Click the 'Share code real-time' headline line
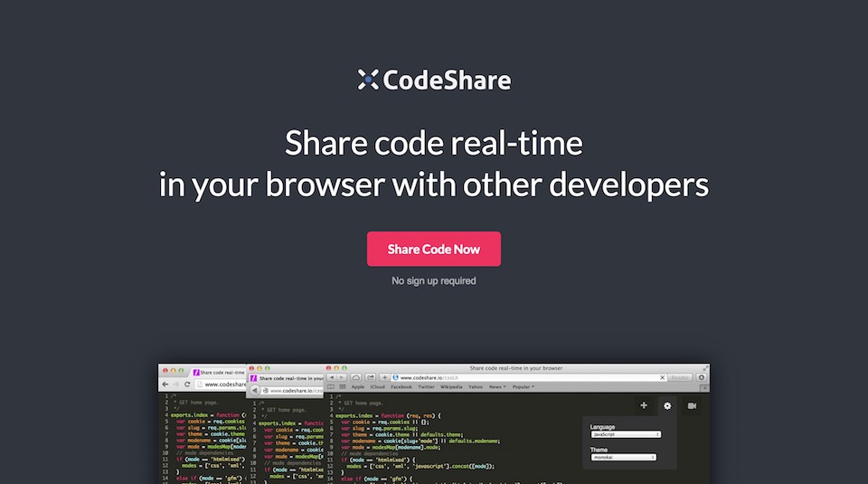 click(433, 143)
